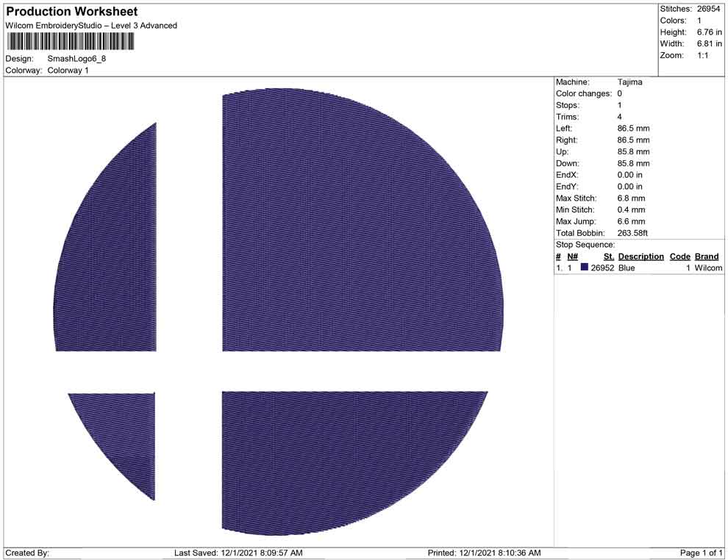Click the 'Down:' label
This screenshot has height=560, width=728.
568,163
